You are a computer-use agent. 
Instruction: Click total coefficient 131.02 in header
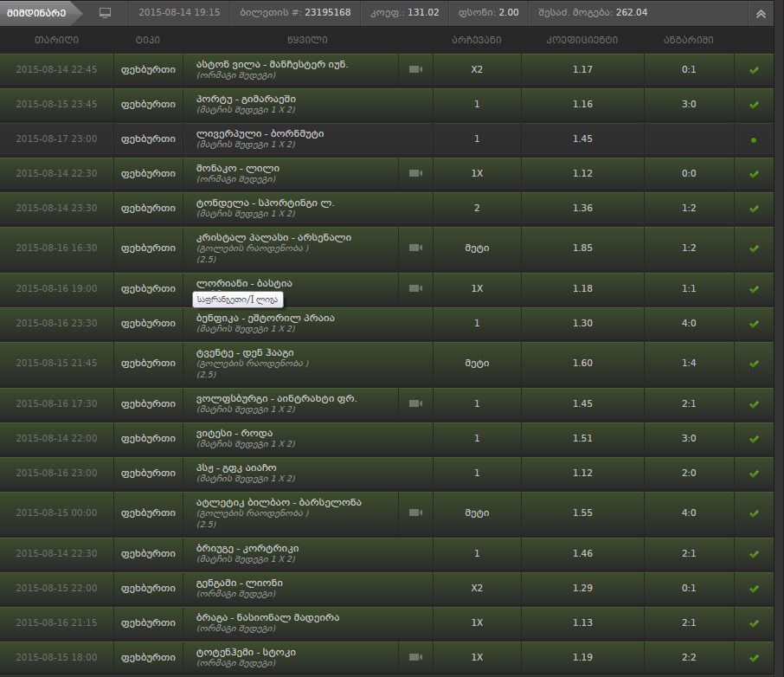pos(423,12)
